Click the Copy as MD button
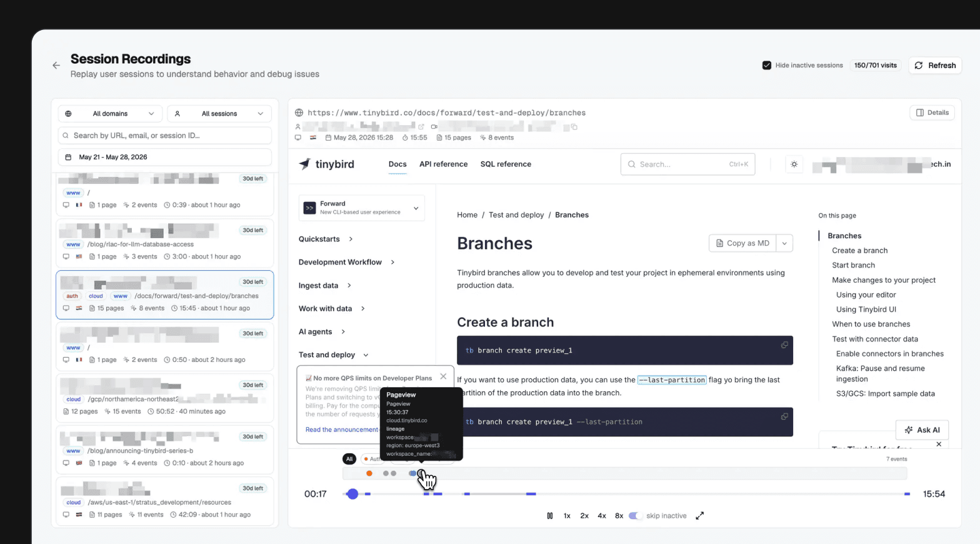 742,243
